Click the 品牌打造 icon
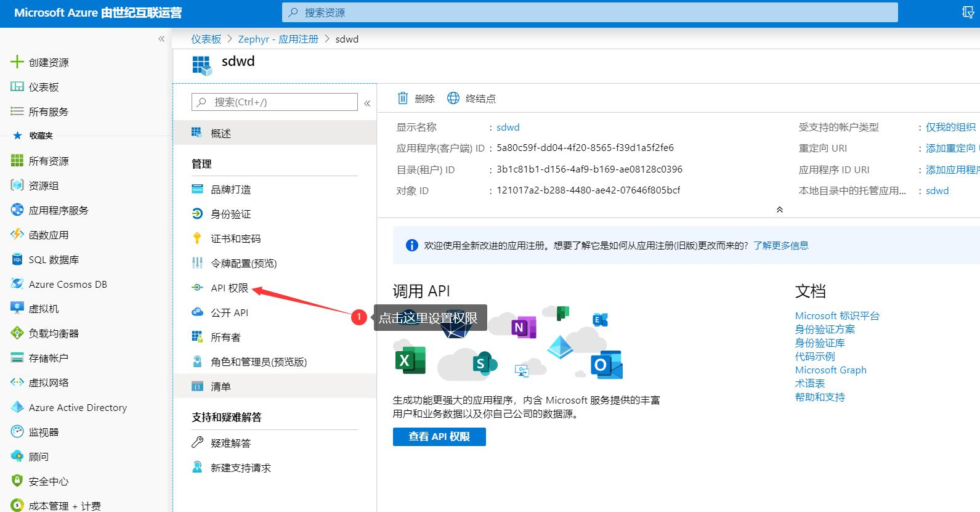Screen dimensions: 980x512 (x=197, y=189)
